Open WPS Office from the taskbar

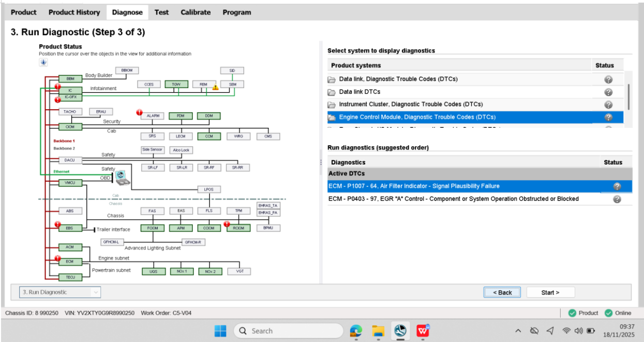(x=423, y=330)
